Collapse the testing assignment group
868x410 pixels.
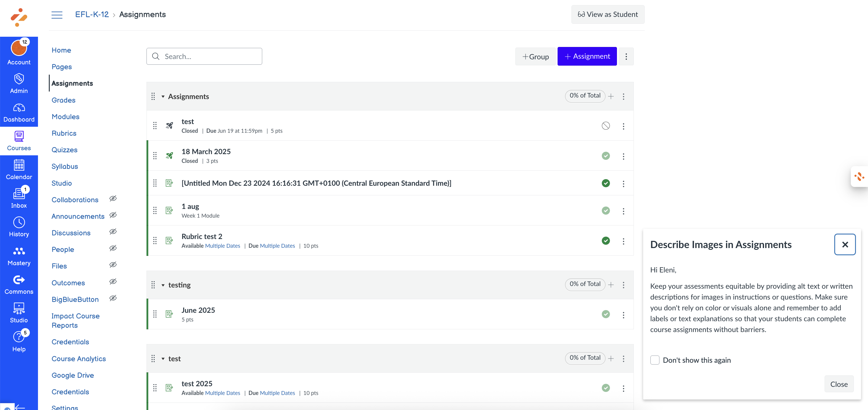coord(163,285)
